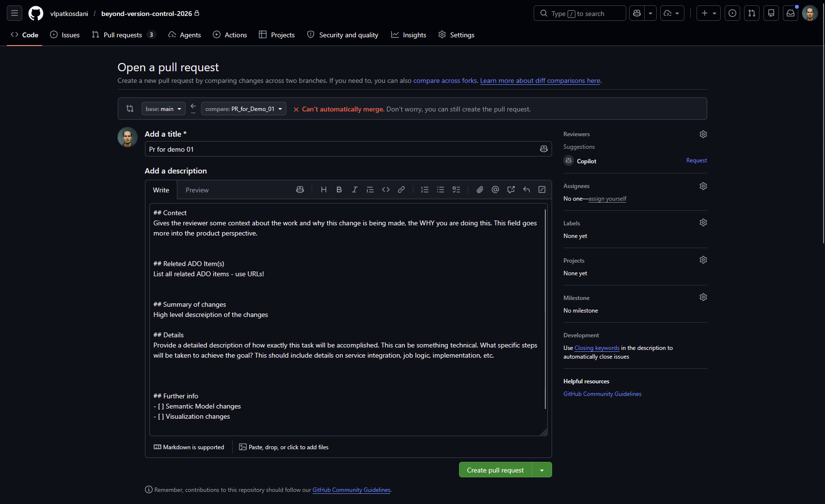Insert a numbered list
The width and height of the screenshot is (825, 504).
point(425,190)
